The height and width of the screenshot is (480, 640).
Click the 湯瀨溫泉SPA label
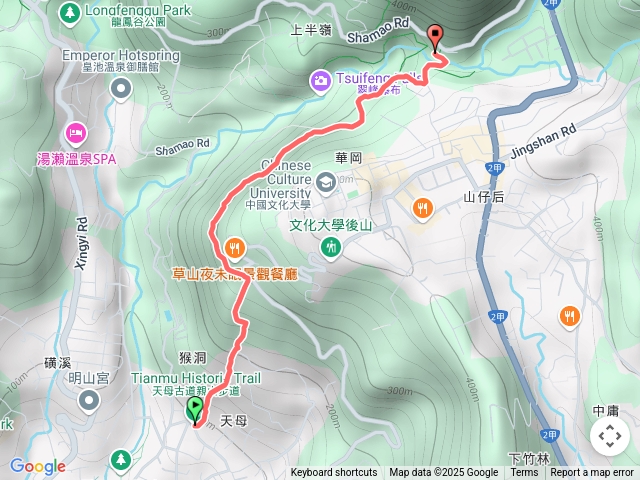click(77, 159)
